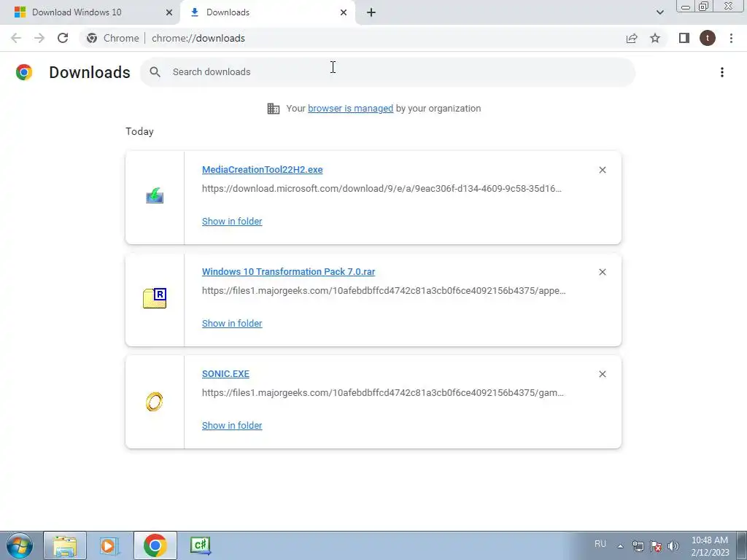Image resolution: width=747 pixels, height=560 pixels.
Task: Click the majorgeeks URL ending in appe…
Action: tap(384, 290)
